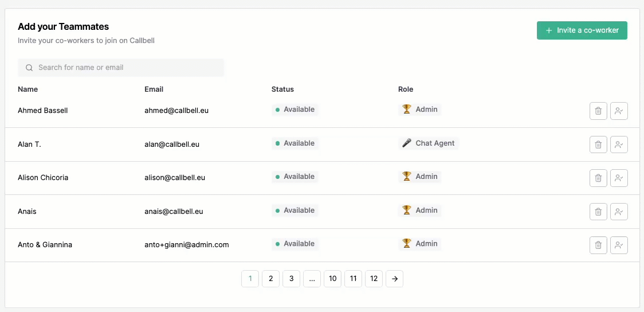Focus the name or email search field
Screen dimensions: 644x312
click(x=121, y=68)
